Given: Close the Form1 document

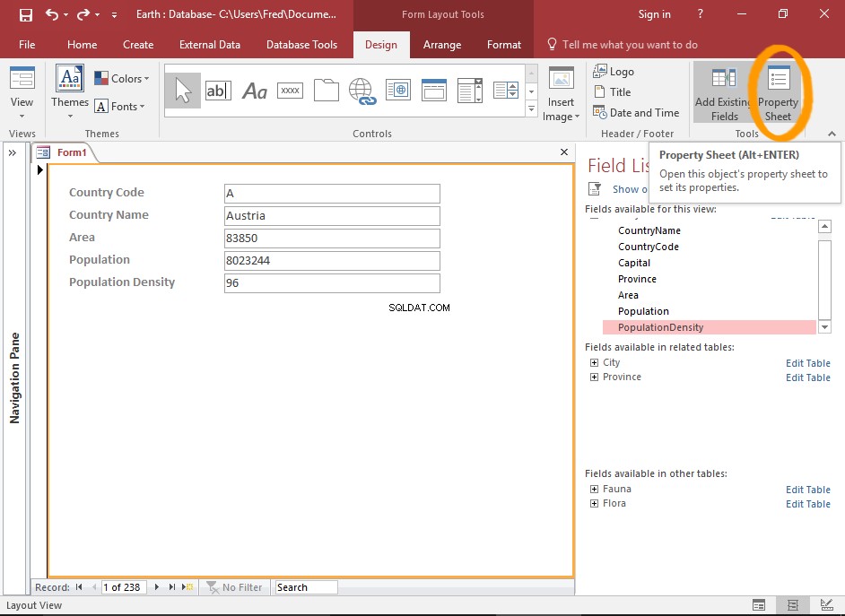Looking at the screenshot, I should [x=563, y=152].
